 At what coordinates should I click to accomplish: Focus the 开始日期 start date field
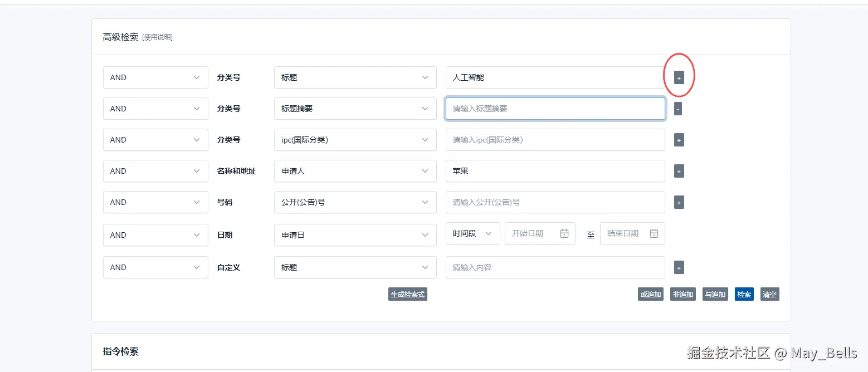tap(540, 233)
